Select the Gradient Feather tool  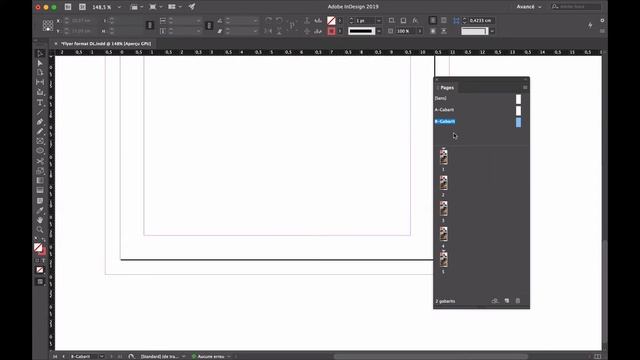[40, 191]
